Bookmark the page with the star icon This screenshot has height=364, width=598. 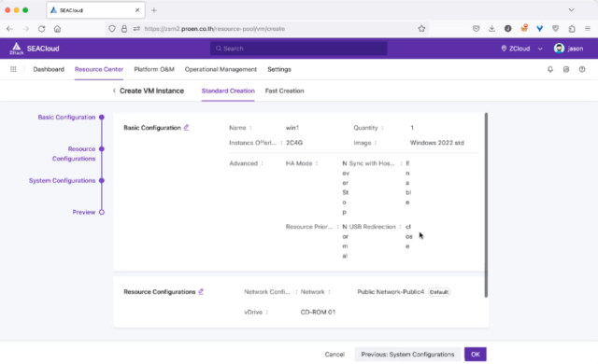(x=421, y=29)
